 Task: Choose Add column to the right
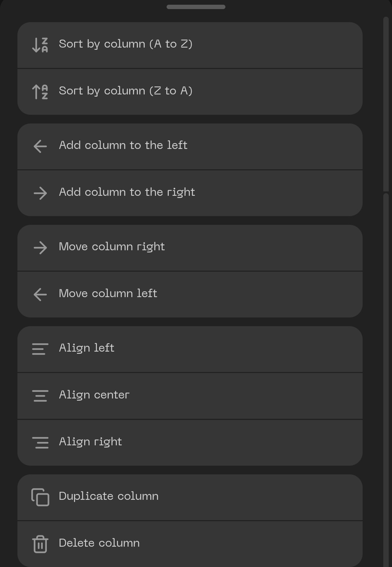click(127, 192)
